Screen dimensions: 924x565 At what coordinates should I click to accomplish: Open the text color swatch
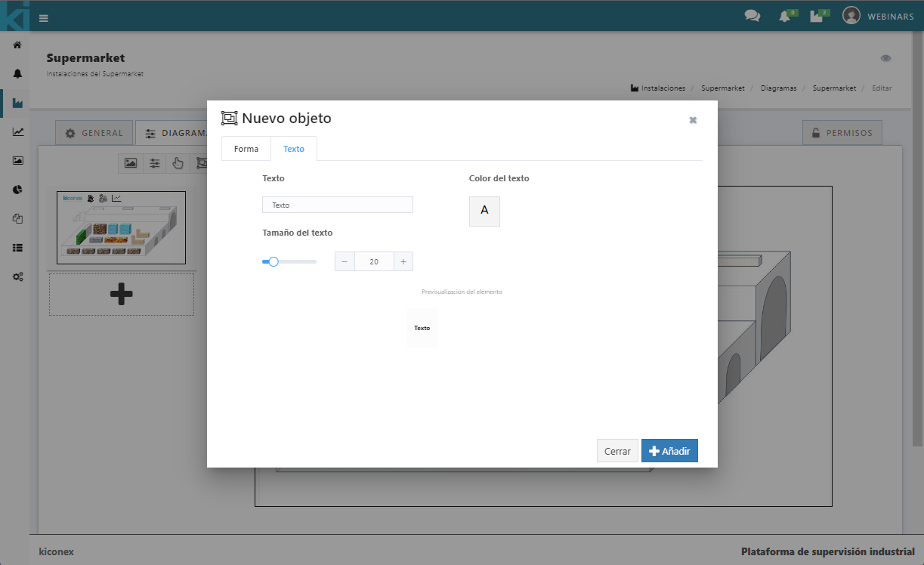[x=484, y=211]
